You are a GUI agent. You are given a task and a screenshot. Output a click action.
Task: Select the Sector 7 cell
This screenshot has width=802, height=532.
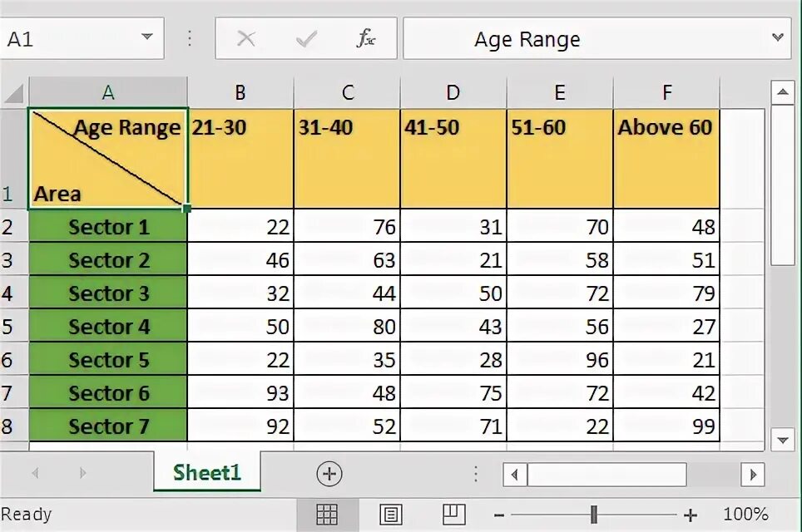point(108,426)
